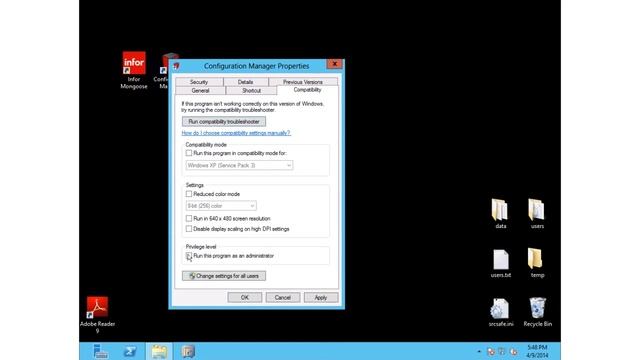Click the dialog title bar icon
The image size is (640, 360).
tap(176, 66)
